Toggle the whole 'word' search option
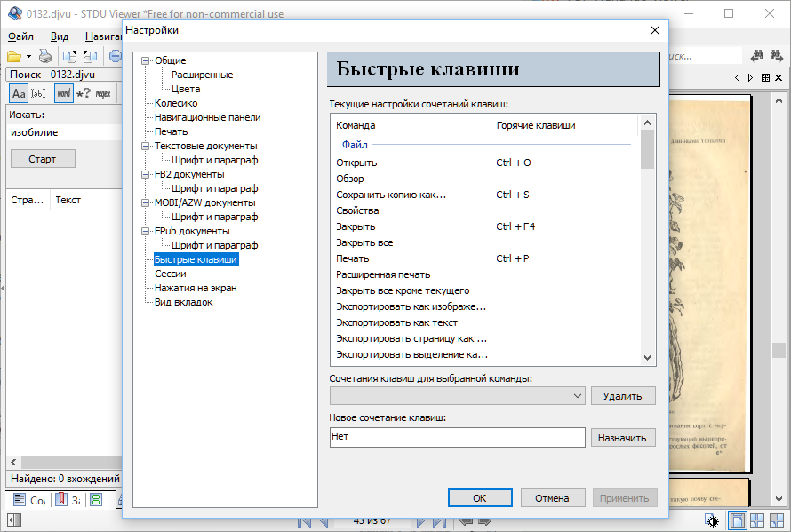 coord(63,93)
